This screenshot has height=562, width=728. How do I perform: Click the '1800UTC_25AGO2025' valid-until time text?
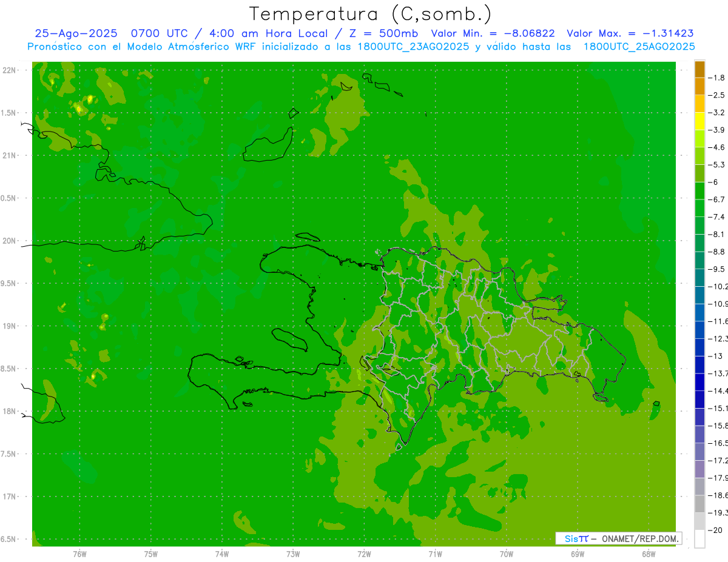(x=639, y=47)
